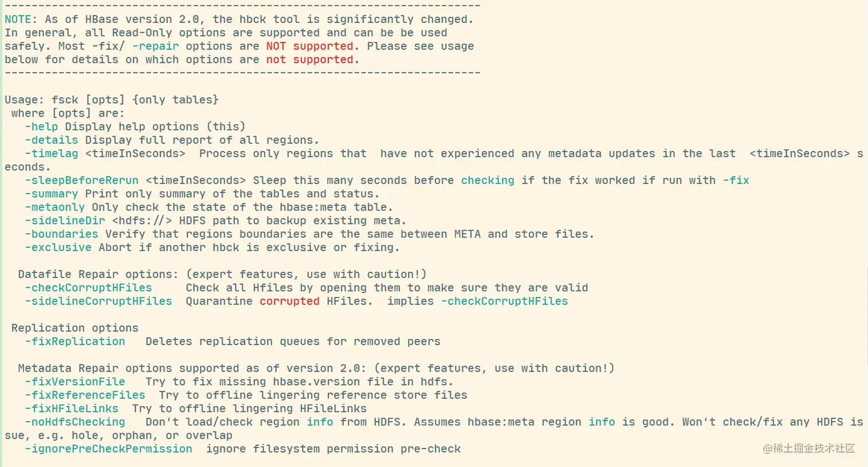The width and height of the screenshot is (868, 467).
Task: Click the -fixVersionFile option text
Action: click(x=75, y=381)
